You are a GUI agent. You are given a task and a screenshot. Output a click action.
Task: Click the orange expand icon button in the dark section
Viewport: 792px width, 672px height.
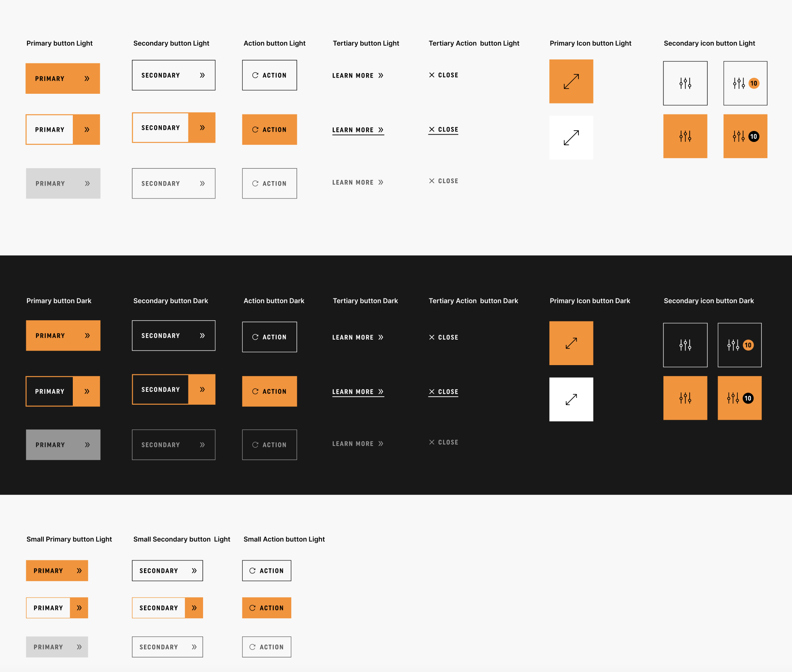pos(571,343)
